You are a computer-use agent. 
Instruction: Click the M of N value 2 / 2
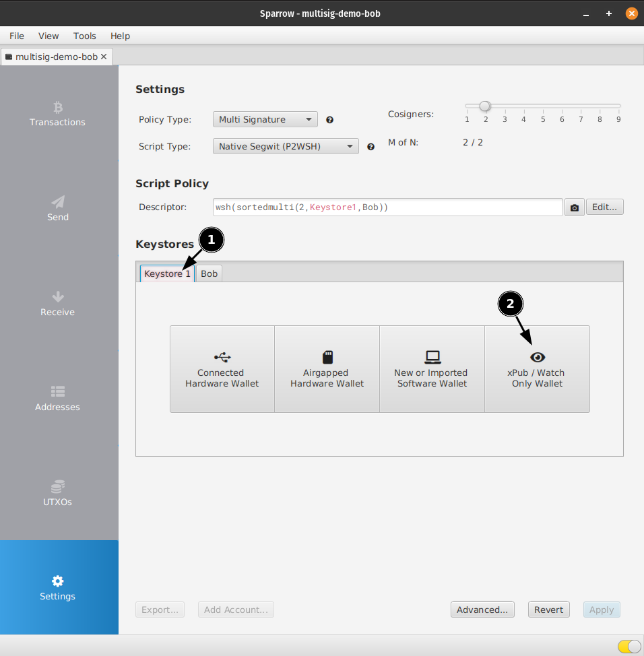coord(473,143)
